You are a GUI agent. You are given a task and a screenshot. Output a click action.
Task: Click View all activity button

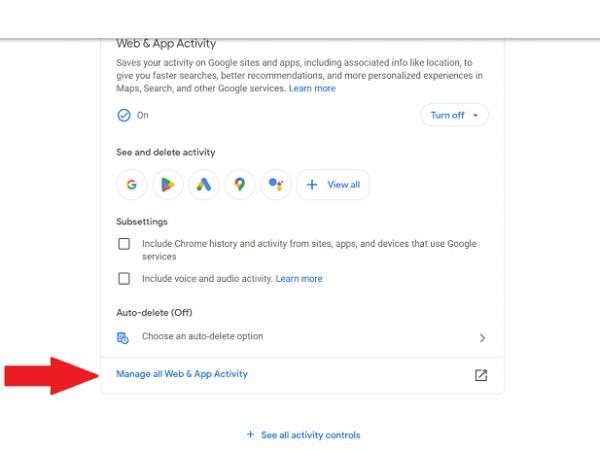point(333,184)
